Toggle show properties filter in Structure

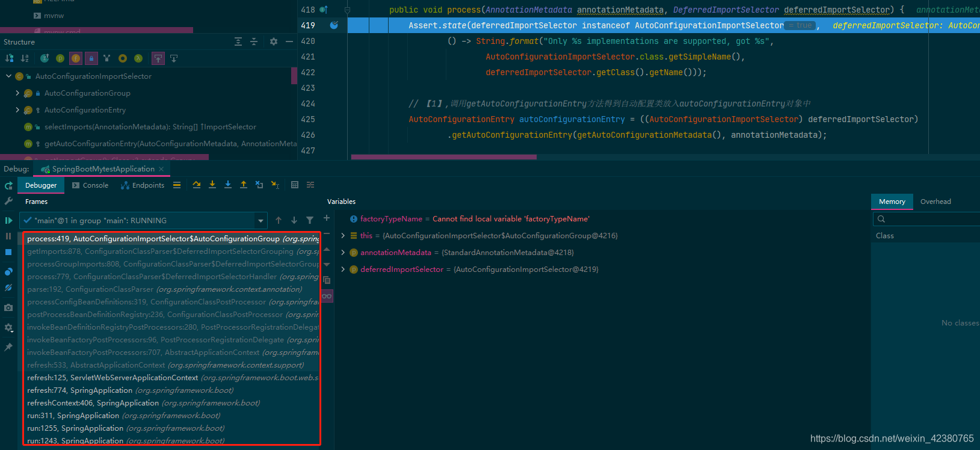(x=60, y=58)
